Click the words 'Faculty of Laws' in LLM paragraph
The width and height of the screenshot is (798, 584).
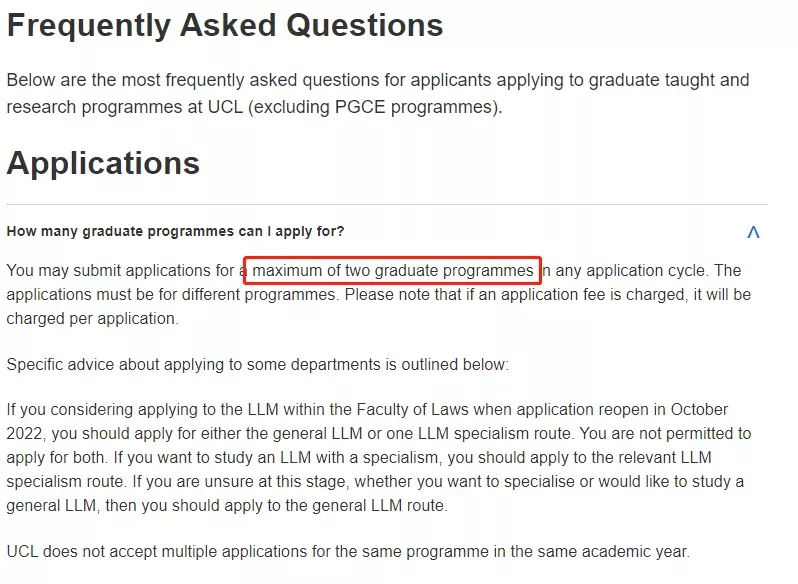point(412,410)
